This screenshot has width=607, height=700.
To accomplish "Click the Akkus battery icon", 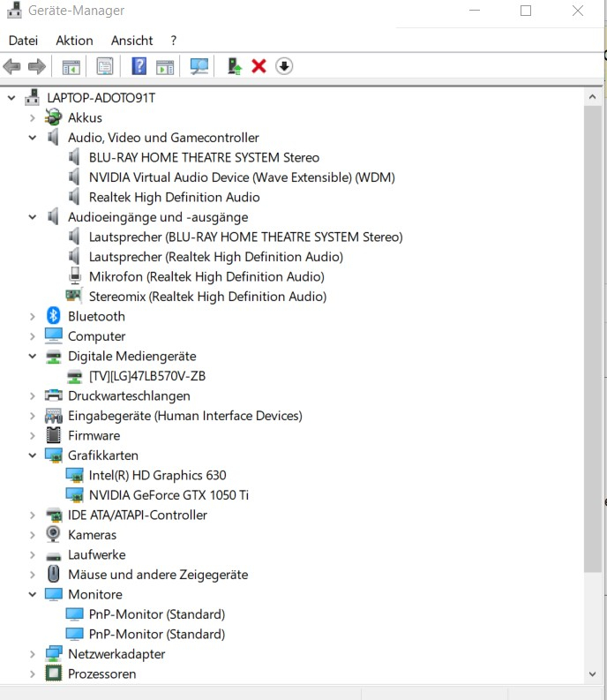I will pos(54,118).
